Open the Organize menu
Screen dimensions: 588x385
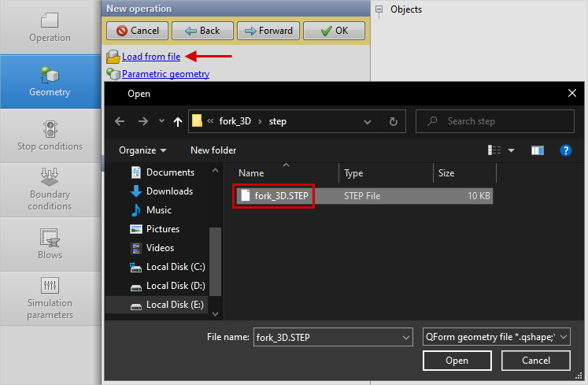142,150
